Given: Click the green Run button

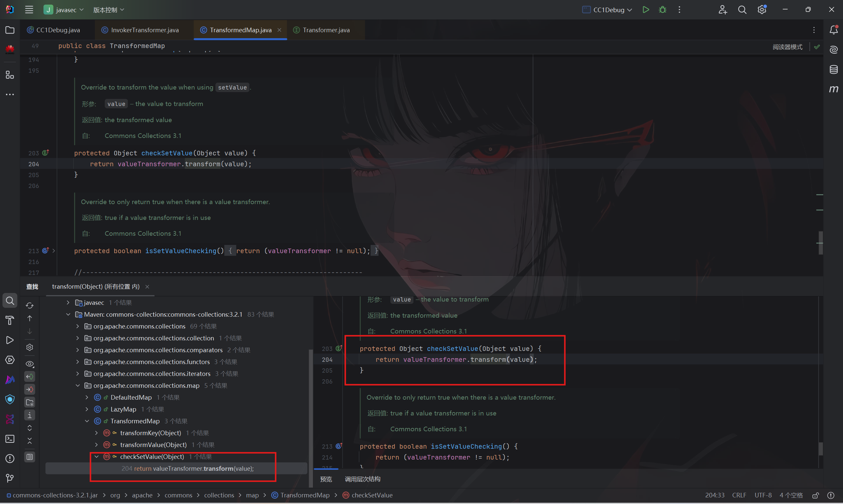Looking at the screenshot, I should (646, 10).
